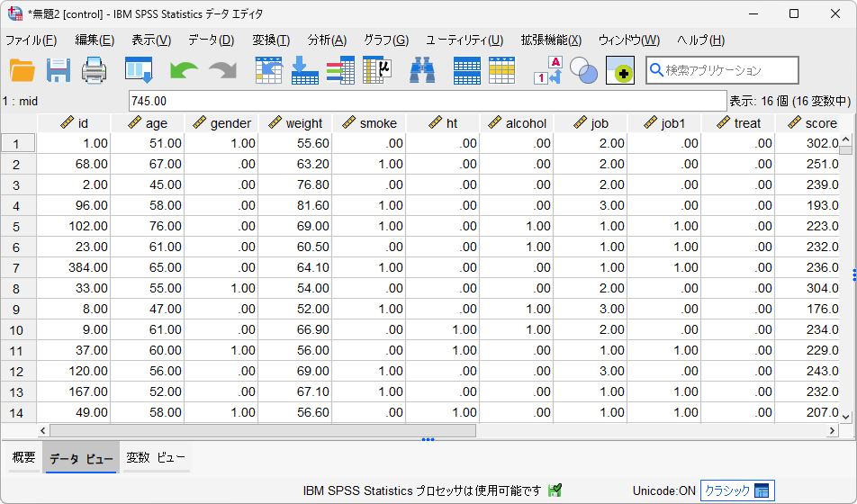Click the Open data document folder icon
857x504 pixels.
pos(23,70)
